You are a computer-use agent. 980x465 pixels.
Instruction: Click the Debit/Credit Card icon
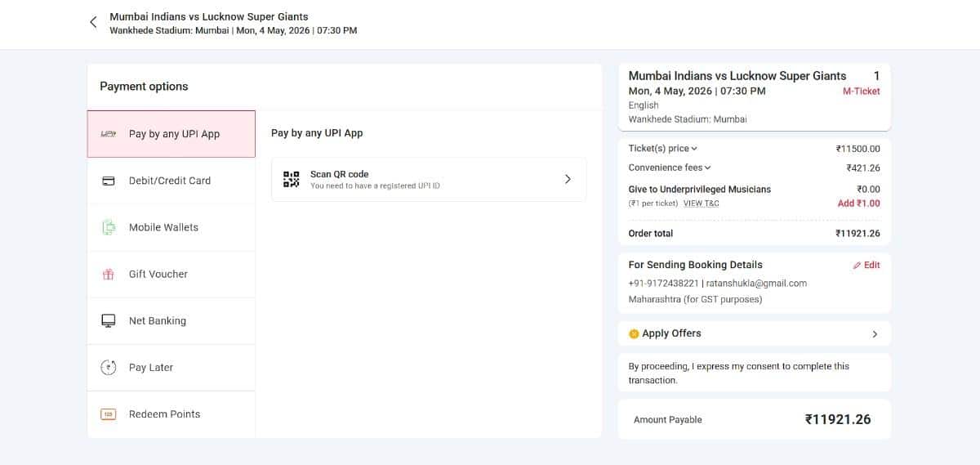coord(108,181)
